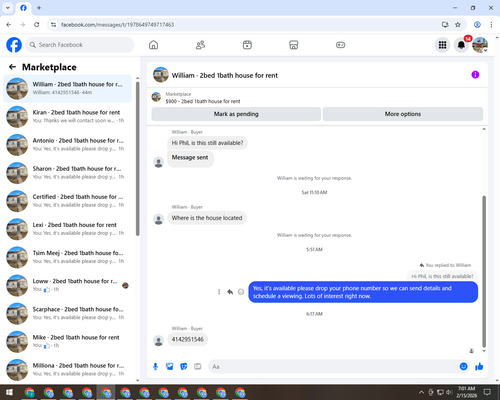The width and height of the screenshot is (500, 400).
Task: Go back using the Marketplace arrow
Action: (x=12, y=67)
